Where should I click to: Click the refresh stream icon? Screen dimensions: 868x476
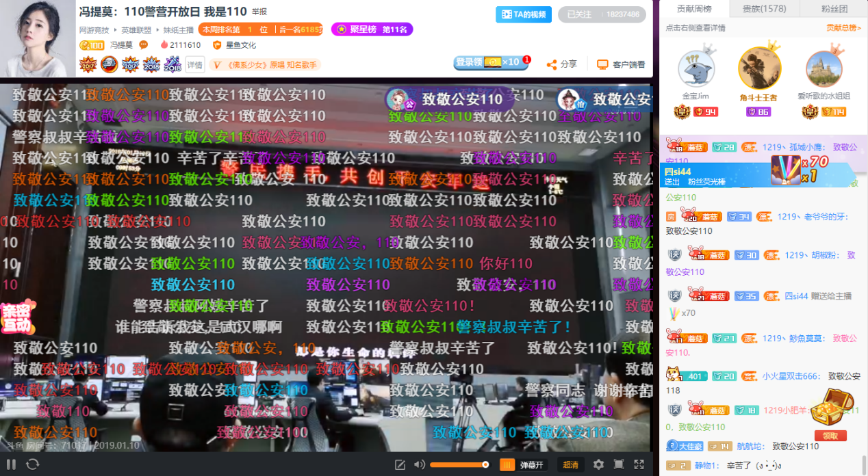coord(32,464)
